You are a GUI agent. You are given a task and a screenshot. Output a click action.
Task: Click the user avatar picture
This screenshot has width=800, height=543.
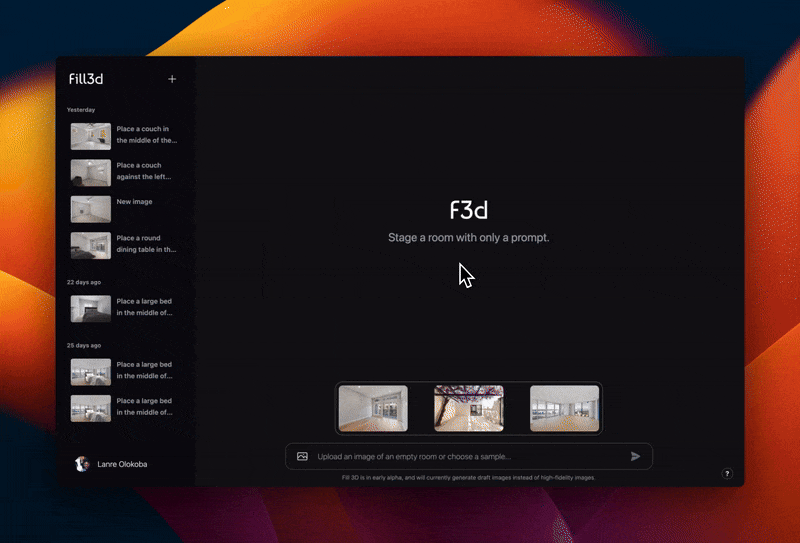pos(82,464)
